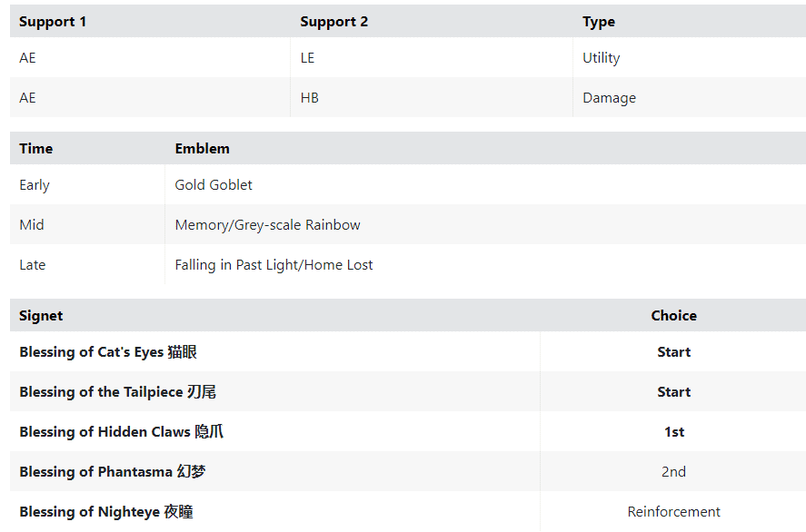Image resolution: width=806 pixels, height=532 pixels.
Task: Select the Utility type cell
Action: [601, 58]
